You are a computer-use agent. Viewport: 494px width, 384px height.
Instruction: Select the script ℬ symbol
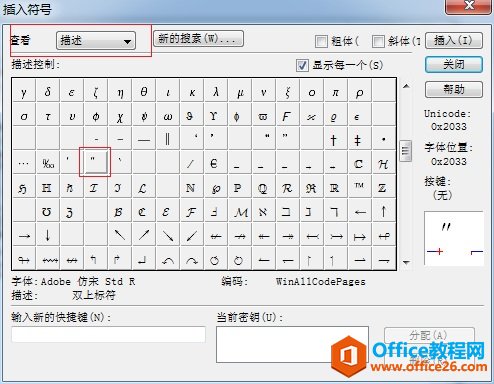(120, 211)
